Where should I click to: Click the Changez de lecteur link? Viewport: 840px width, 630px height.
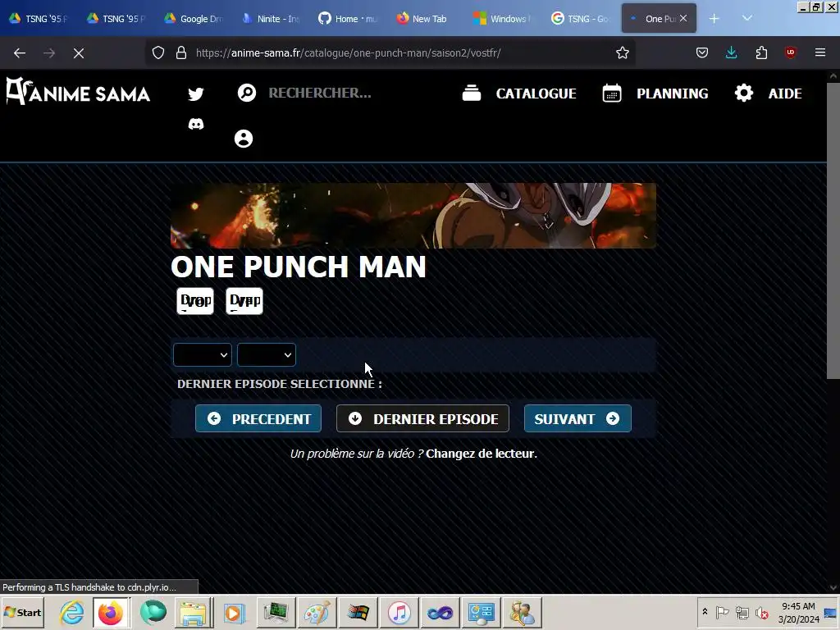point(481,454)
